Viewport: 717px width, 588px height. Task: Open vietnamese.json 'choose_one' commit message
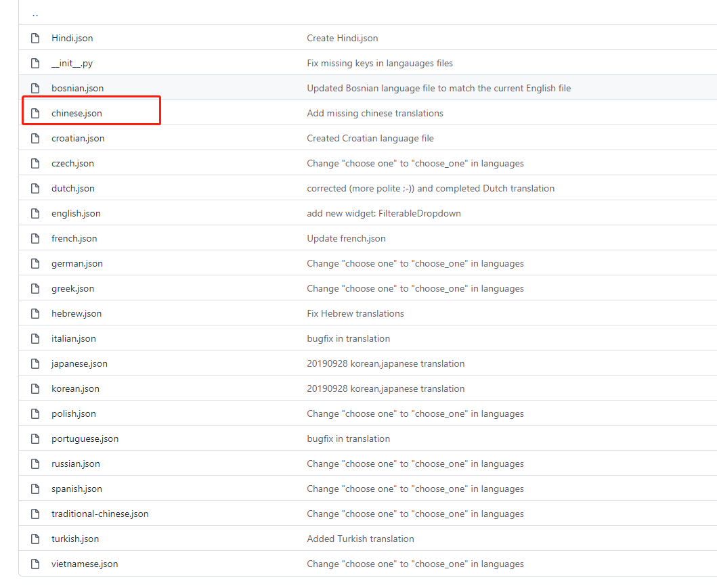[x=415, y=564]
